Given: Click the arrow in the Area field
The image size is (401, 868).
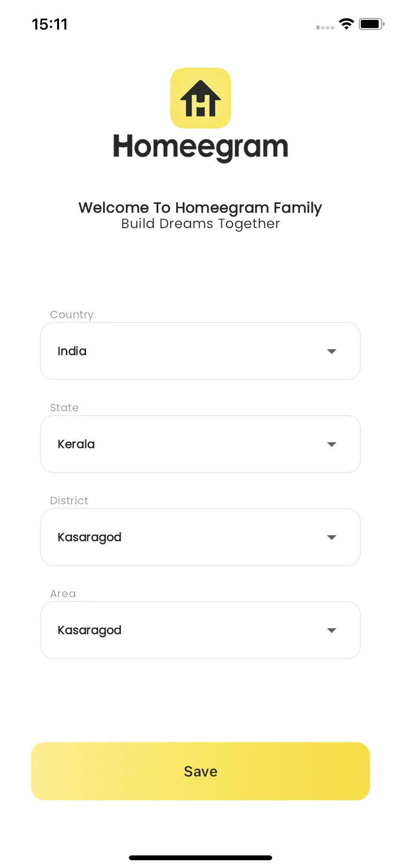Looking at the screenshot, I should coord(332,630).
